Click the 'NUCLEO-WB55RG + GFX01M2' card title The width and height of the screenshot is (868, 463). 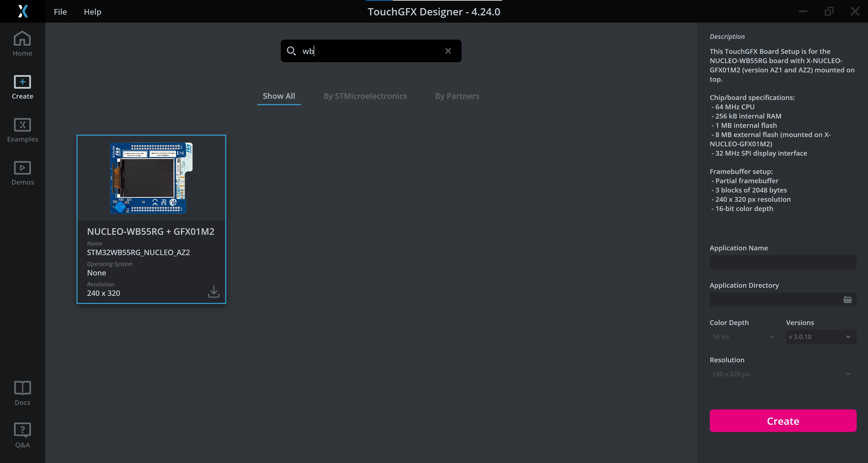tap(151, 232)
